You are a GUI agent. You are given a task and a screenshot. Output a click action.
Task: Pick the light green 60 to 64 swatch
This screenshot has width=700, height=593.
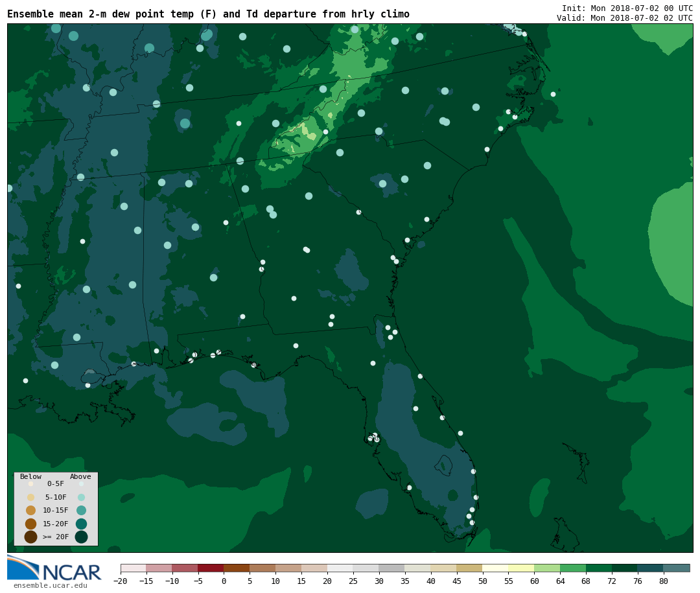(547, 568)
